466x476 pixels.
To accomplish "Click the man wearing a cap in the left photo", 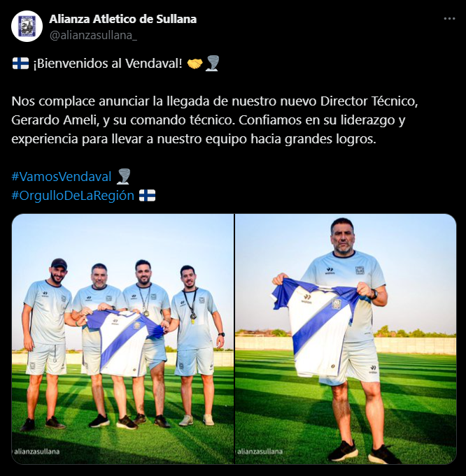I will (47, 344).
